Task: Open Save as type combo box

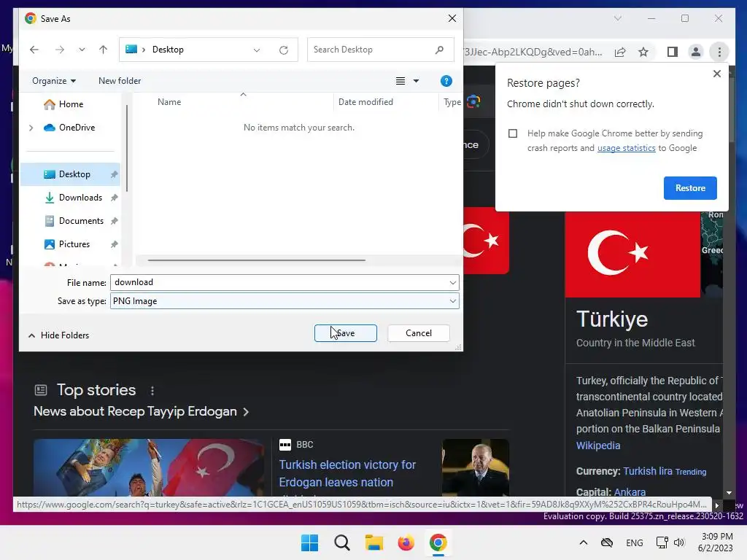Action: click(285, 301)
